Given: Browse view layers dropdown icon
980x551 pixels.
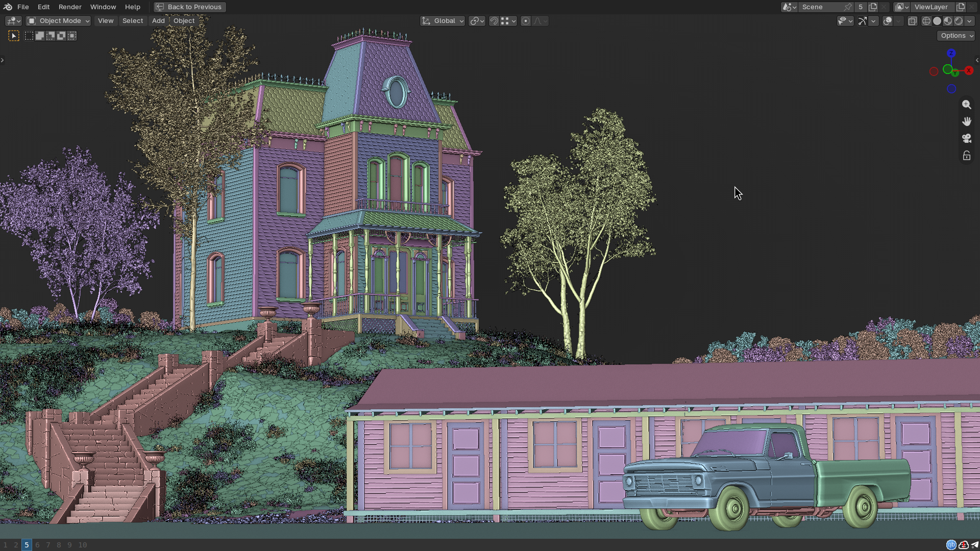Looking at the screenshot, I should tap(902, 7).
